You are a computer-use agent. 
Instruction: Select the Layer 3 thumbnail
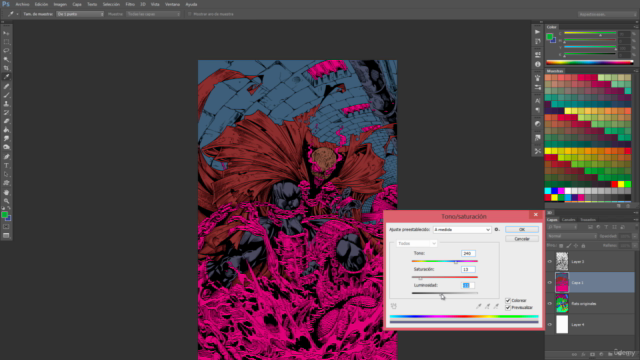click(562, 261)
